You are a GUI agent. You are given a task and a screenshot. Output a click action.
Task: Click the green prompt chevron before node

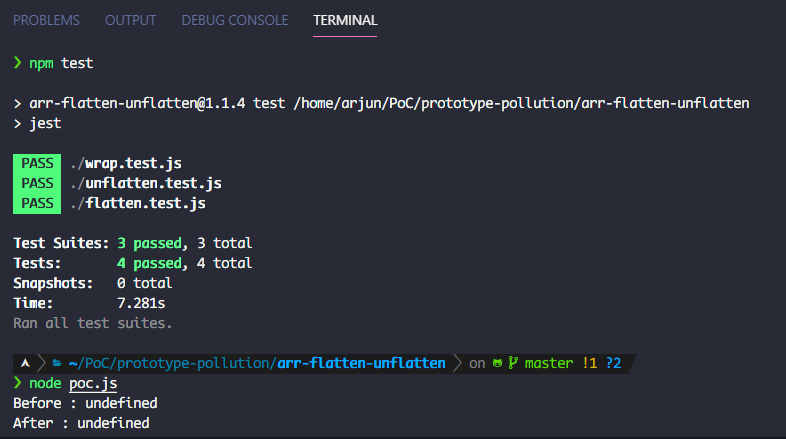pos(18,383)
